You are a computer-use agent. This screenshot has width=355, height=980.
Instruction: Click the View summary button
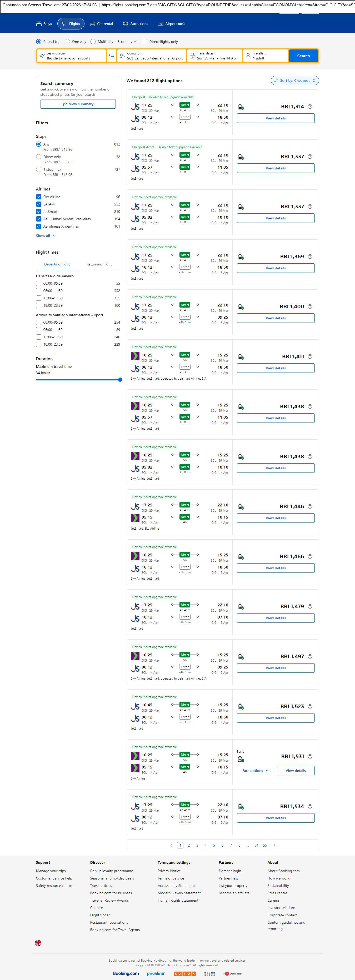(78, 104)
